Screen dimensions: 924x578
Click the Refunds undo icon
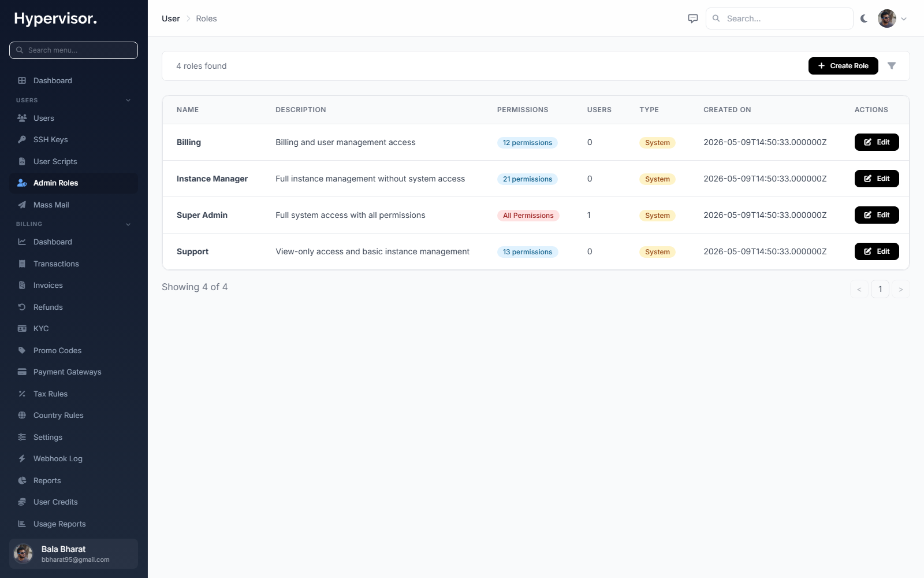pyautogui.click(x=22, y=307)
